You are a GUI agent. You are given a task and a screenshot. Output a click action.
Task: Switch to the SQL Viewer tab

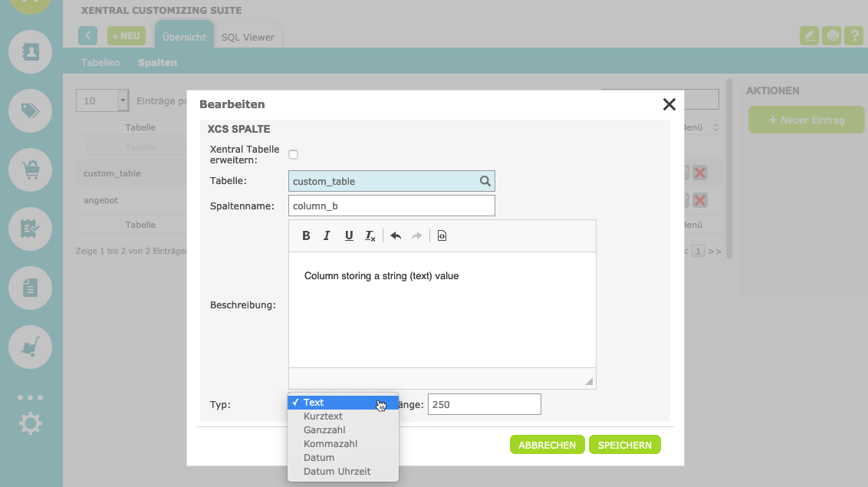coord(248,37)
